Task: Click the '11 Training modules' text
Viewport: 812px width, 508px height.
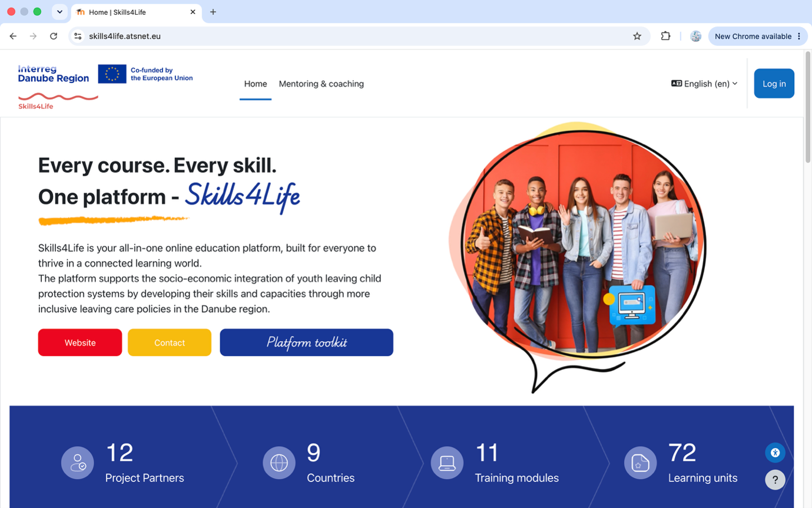Action: coord(517,463)
